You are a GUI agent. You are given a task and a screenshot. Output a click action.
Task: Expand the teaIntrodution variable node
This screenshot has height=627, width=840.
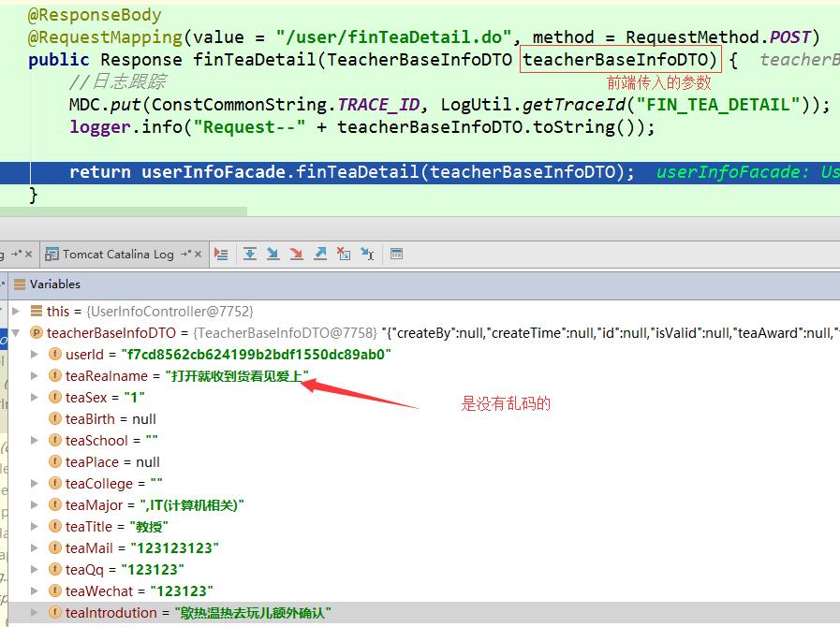(36, 612)
